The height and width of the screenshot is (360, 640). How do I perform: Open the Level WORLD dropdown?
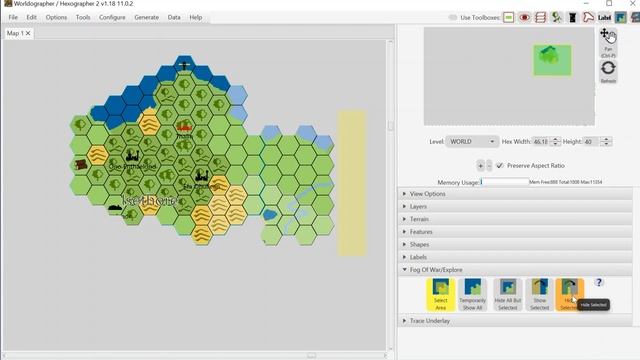tap(472, 142)
